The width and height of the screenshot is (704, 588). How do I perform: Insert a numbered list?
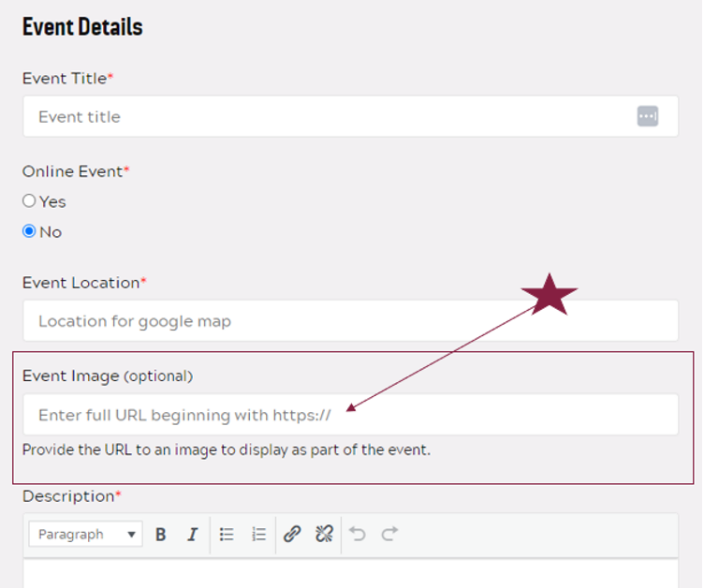[258, 534]
